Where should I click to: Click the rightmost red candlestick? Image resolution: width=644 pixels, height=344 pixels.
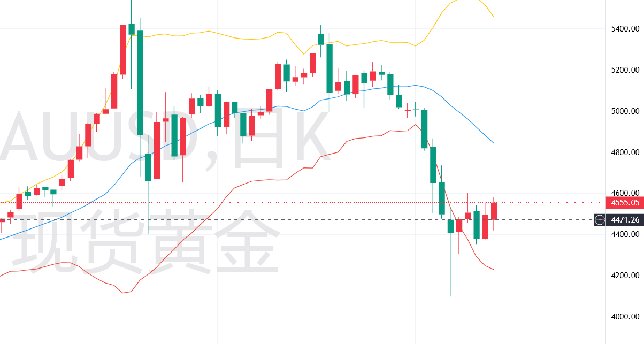(x=494, y=211)
